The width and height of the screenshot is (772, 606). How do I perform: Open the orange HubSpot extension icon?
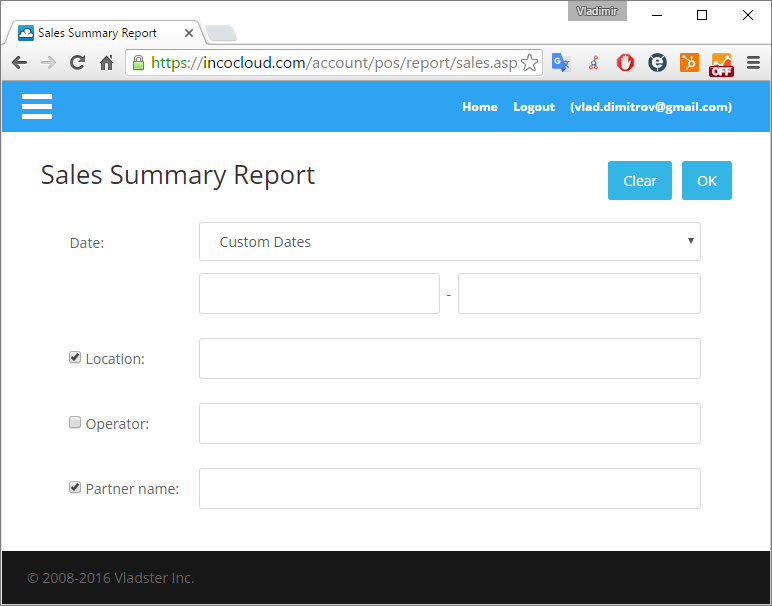pos(689,63)
